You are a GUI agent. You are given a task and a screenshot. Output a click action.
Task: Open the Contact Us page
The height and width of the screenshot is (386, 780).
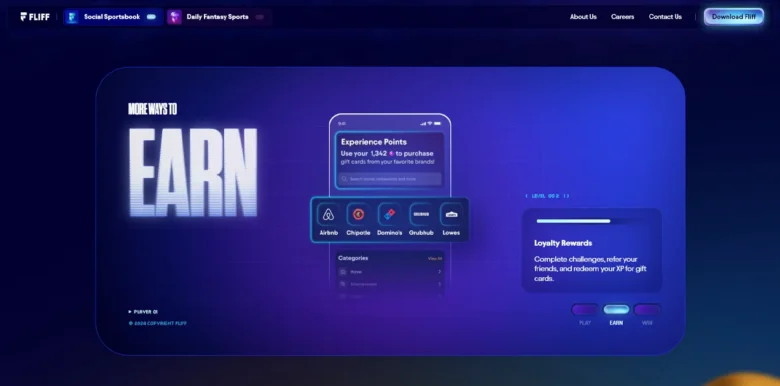coord(665,17)
